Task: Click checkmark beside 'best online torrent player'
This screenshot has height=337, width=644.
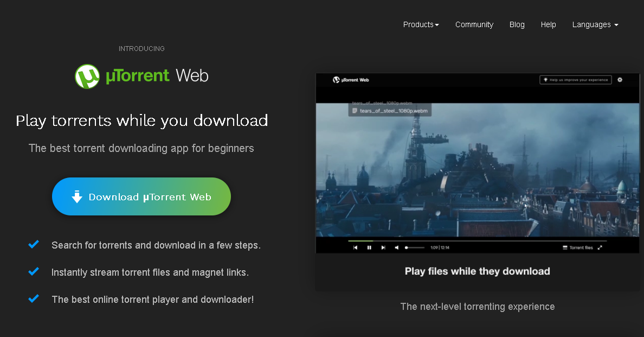Action: (34, 298)
